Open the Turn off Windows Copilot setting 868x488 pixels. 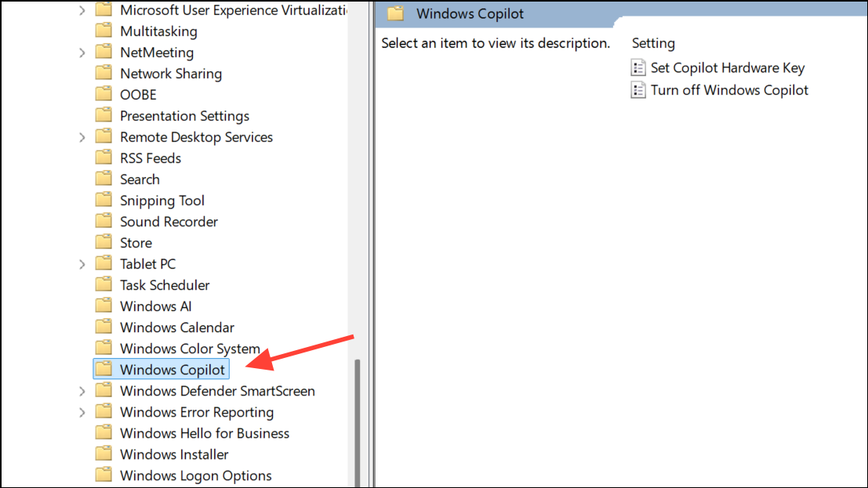tap(729, 90)
